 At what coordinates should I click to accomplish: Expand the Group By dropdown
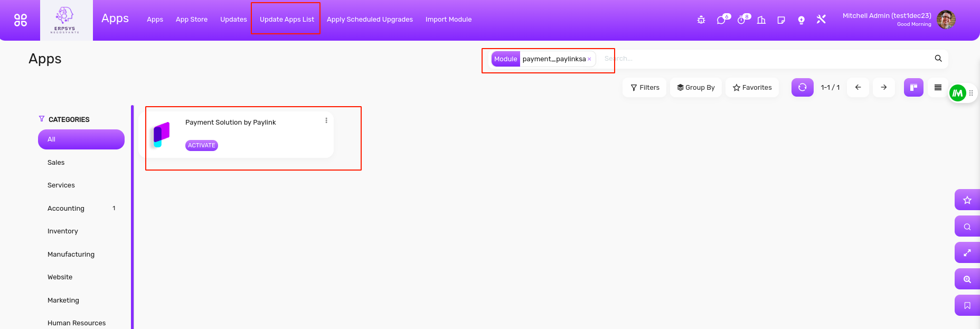695,88
